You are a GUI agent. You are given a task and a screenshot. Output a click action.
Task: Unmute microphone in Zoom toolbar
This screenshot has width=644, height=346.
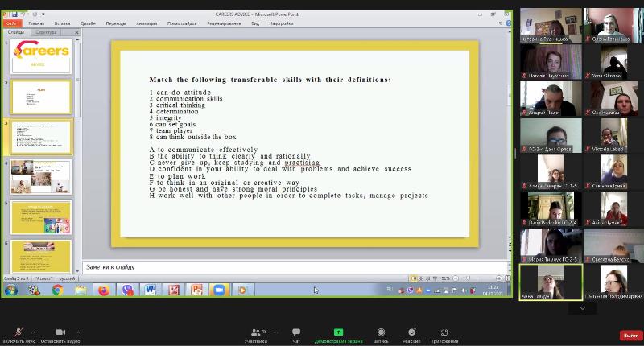coord(18,335)
